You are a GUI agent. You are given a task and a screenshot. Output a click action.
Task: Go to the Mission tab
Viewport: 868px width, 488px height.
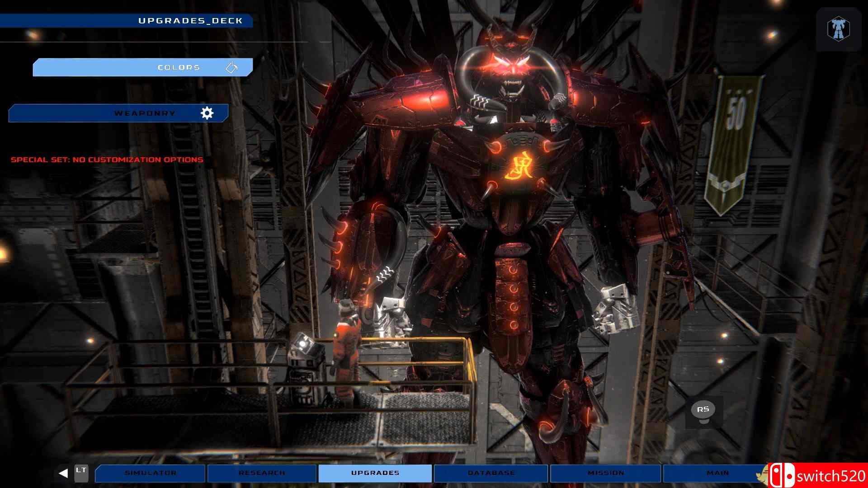(x=605, y=473)
